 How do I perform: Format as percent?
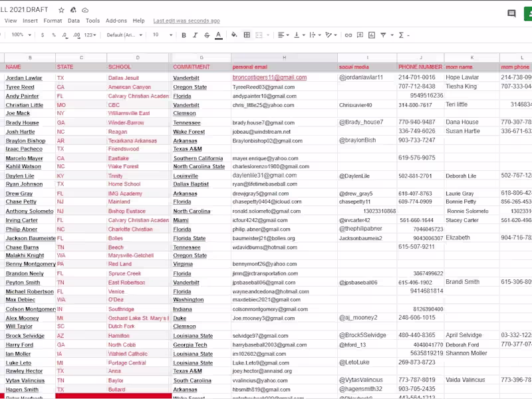coord(54,35)
